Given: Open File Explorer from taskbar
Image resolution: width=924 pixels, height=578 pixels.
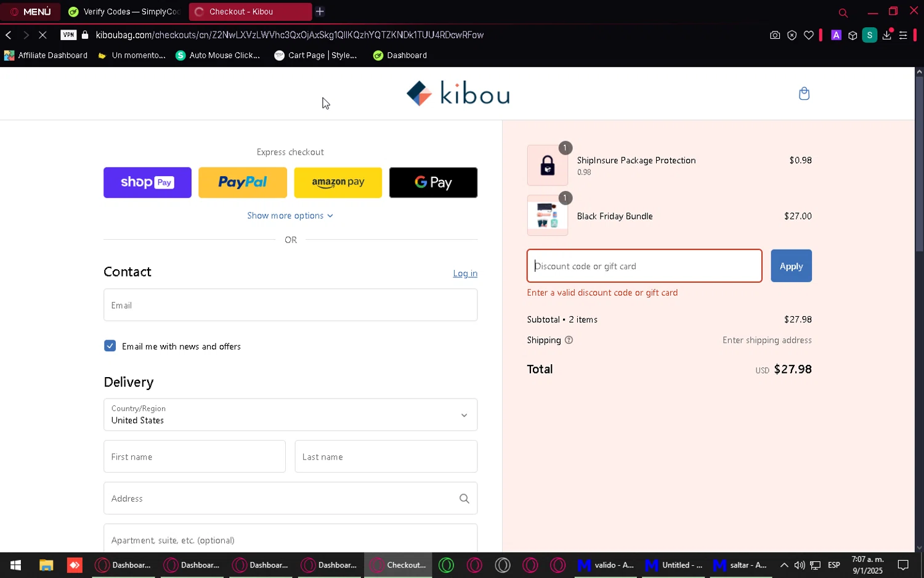Looking at the screenshot, I should pyautogui.click(x=46, y=565).
